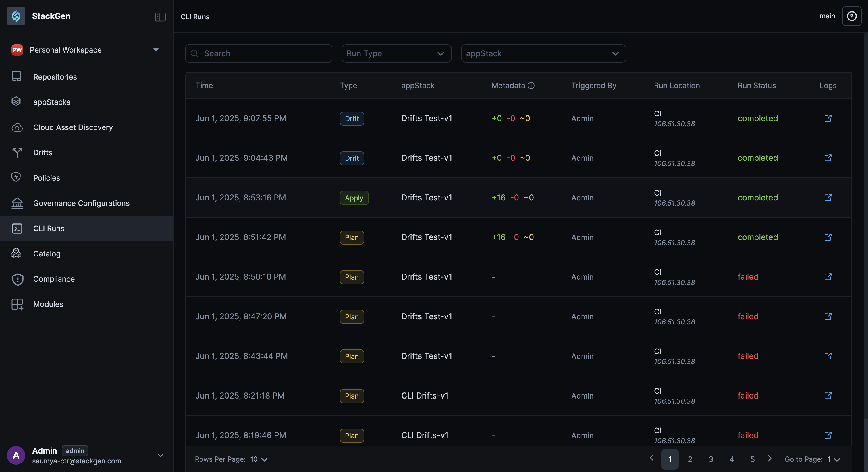Click the StackGen logo icon
This screenshot has width=868, height=472.
coord(16,16)
